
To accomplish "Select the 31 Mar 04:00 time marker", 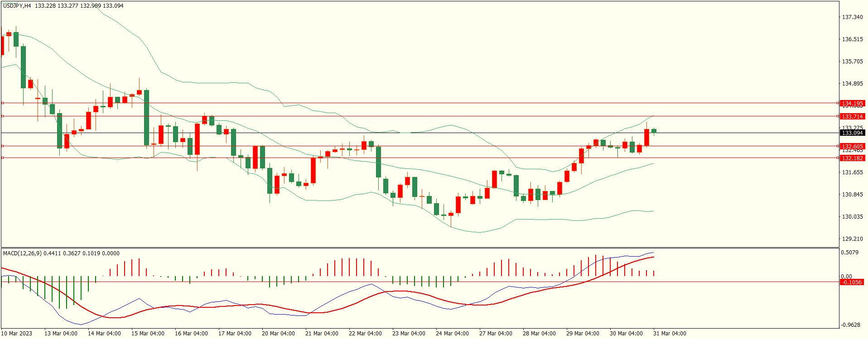I will (x=670, y=334).
